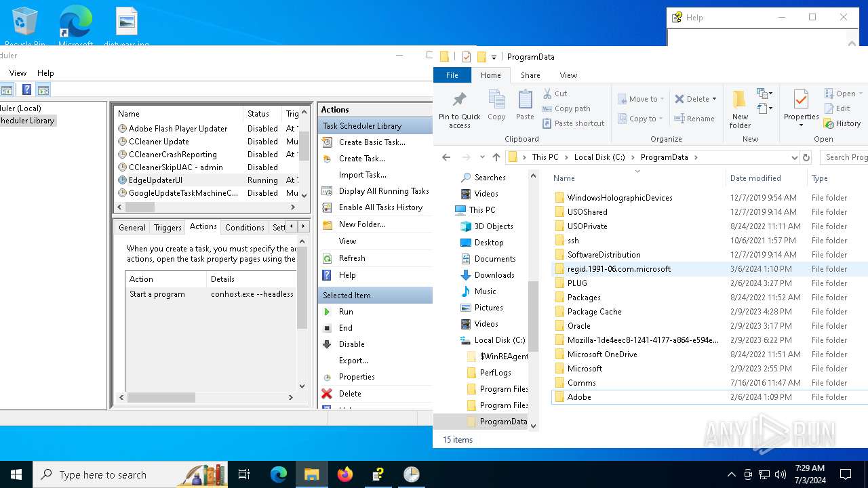868x488 pixels.
Task: Click Enable All Tasks History
Action: pyautogui.click(x=380, y=207)
